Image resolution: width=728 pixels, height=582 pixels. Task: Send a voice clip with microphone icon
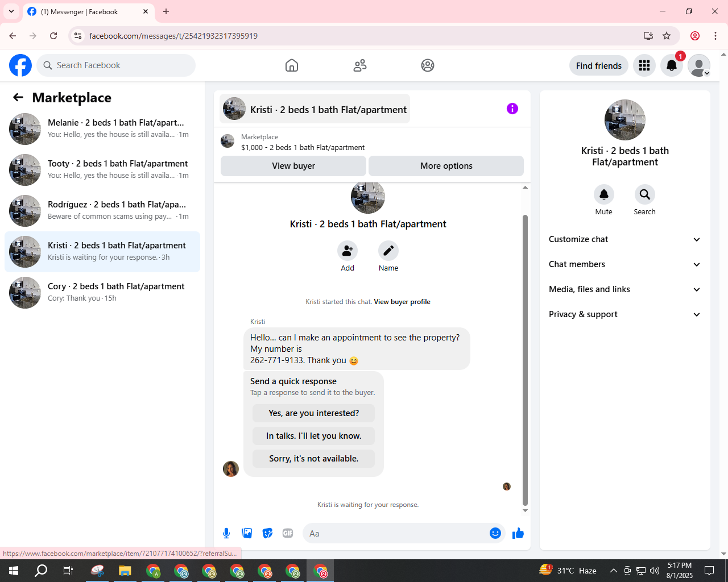226,533
